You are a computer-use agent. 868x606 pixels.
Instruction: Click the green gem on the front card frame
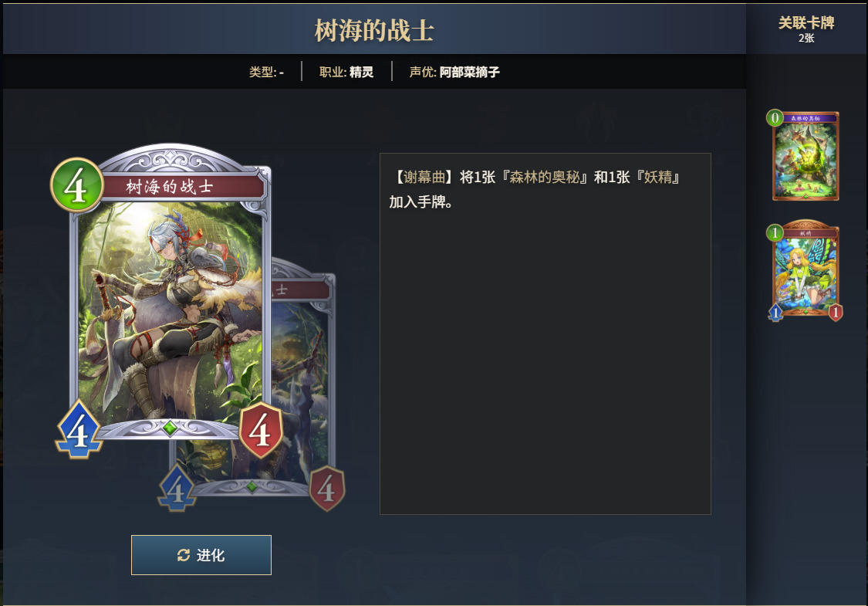point(170,428)
